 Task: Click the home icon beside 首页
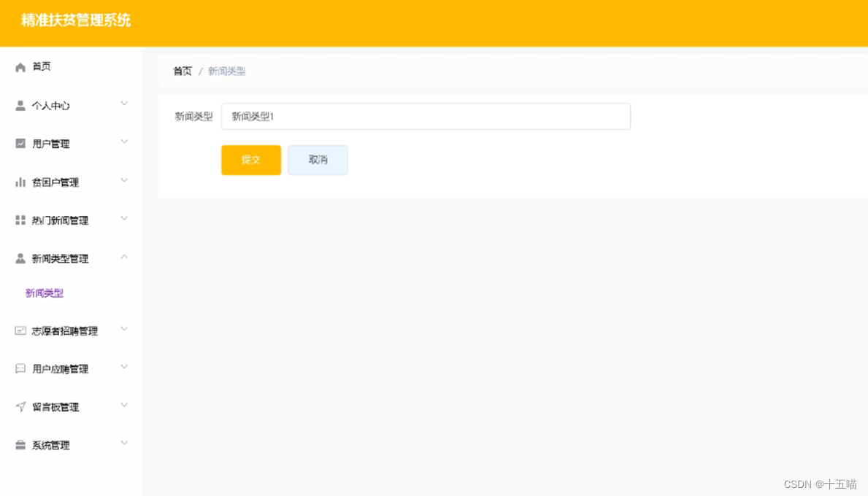(x=20, y=67)
